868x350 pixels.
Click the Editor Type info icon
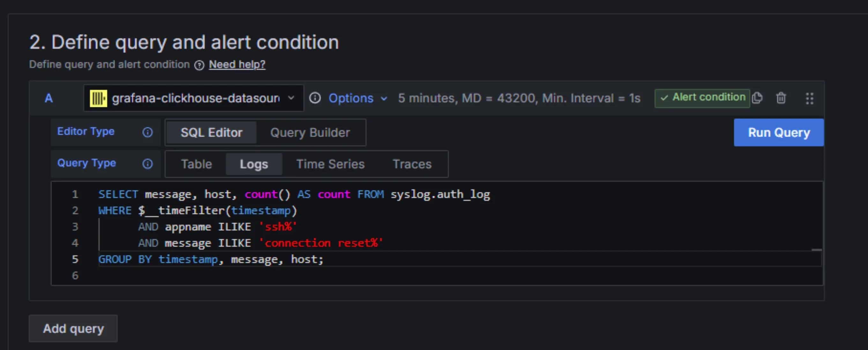147,132
